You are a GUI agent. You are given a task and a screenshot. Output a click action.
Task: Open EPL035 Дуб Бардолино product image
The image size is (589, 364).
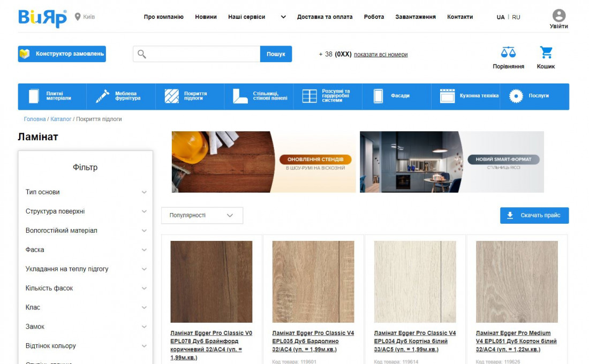point(313,282)
